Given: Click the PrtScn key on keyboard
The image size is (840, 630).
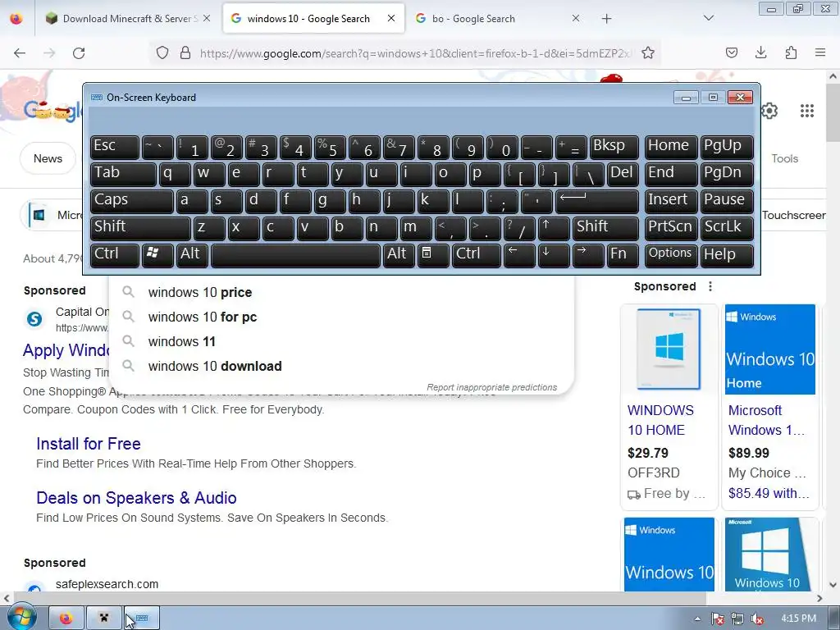Looking at the screenshot, I should (671, 227).
